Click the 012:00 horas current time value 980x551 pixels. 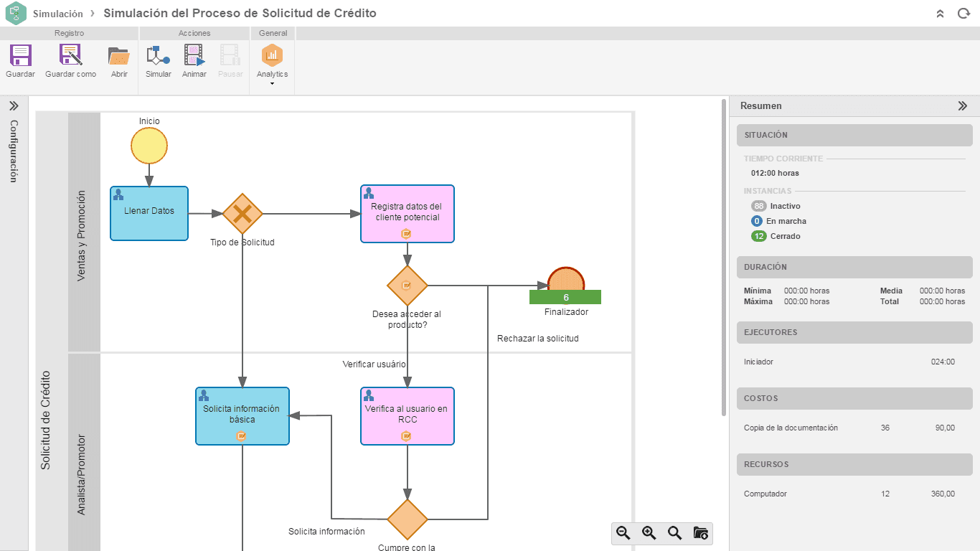point(775,173)
